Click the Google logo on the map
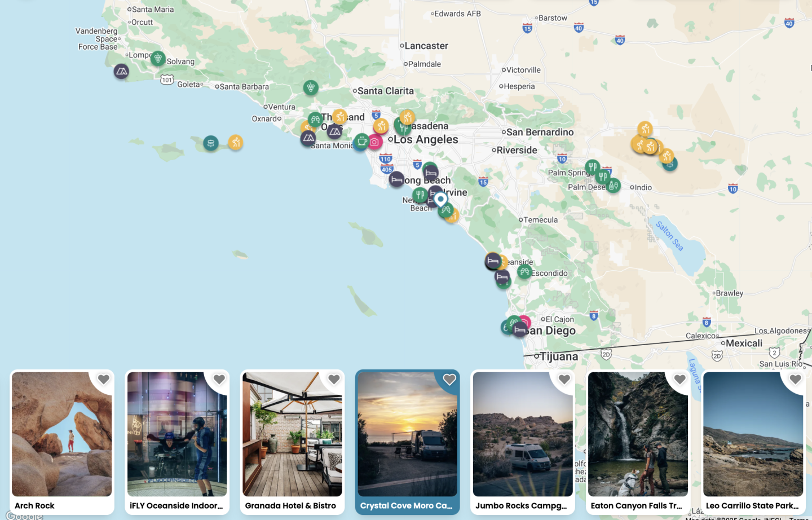 click(x=24, y=515)
